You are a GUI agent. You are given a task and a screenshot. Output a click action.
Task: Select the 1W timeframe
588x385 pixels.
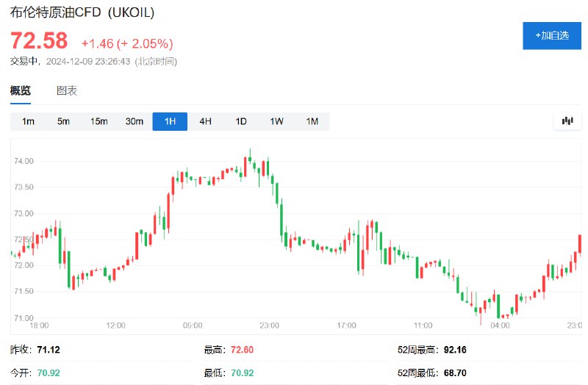tap(276, 121)
